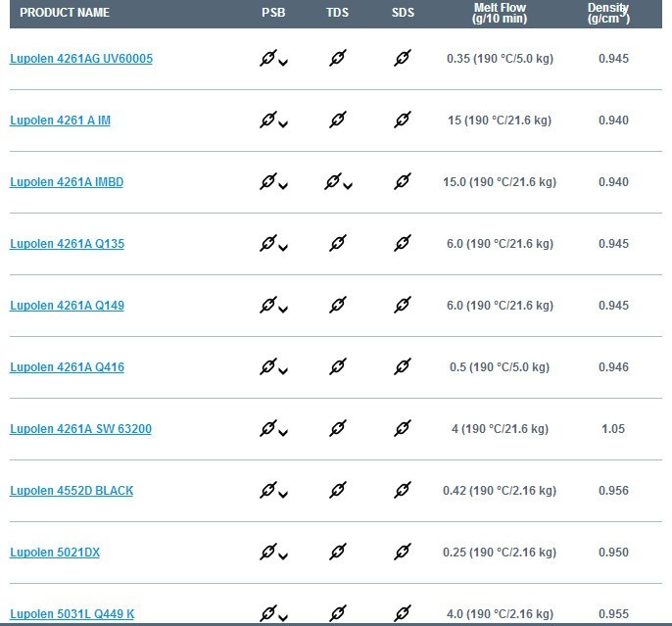672x626 pixels.
Task: Open SDS link icon for Lupolen 4261A IMBD
Action: point(403,181)
